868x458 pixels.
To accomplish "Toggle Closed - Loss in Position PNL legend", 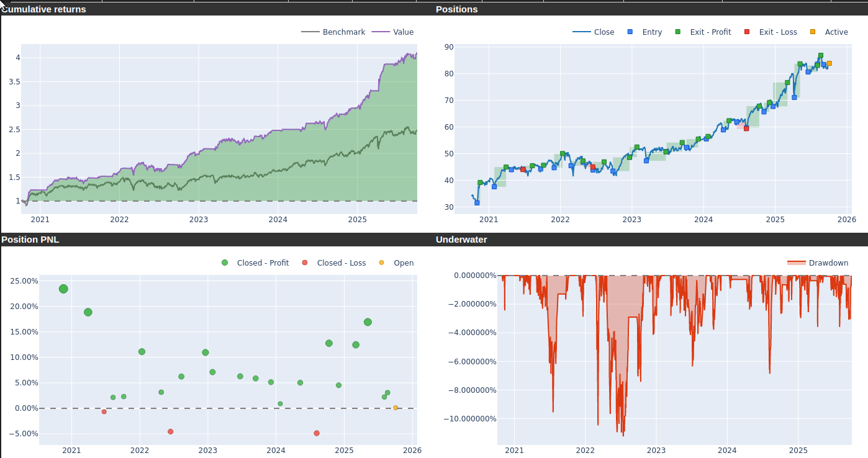I will click(x=305, y=263).
